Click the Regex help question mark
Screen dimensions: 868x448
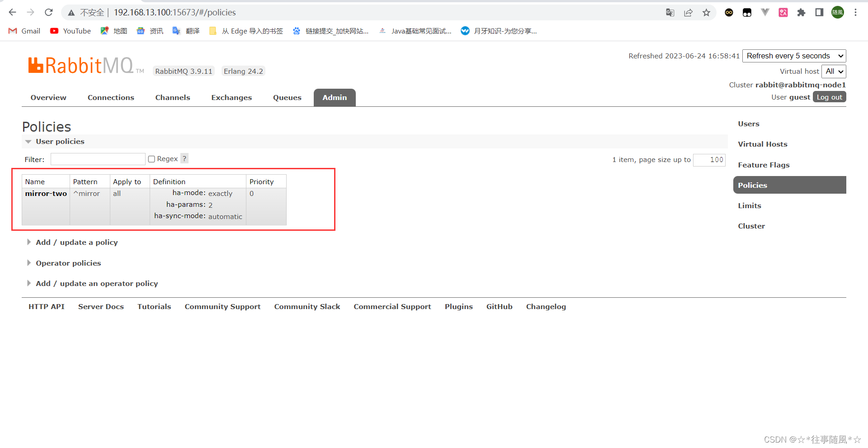184,158
